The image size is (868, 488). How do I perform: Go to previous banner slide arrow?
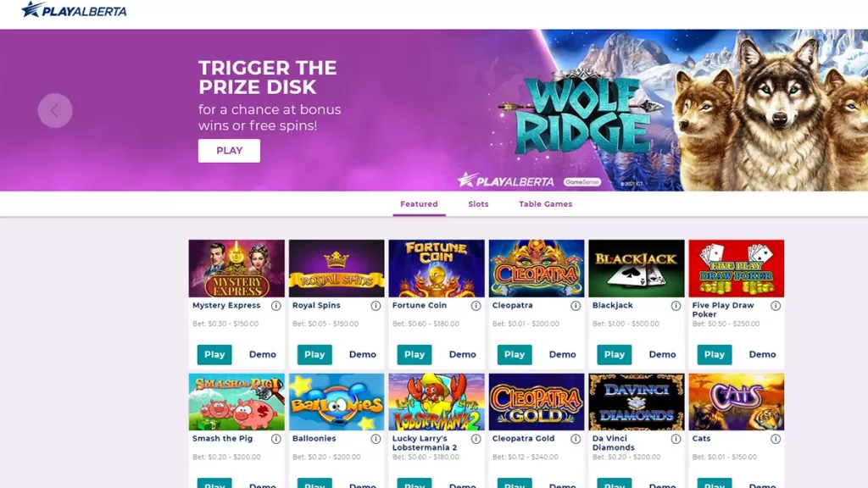(x=55, y=111)
